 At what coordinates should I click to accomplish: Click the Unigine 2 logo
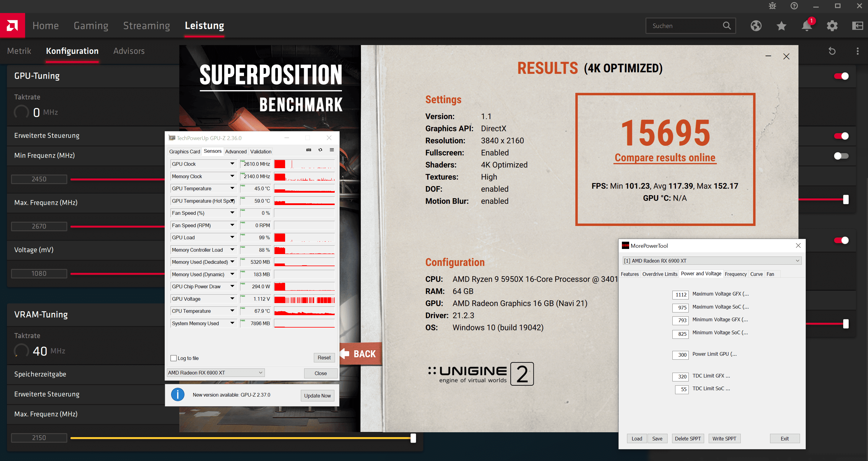pos(481,374)
